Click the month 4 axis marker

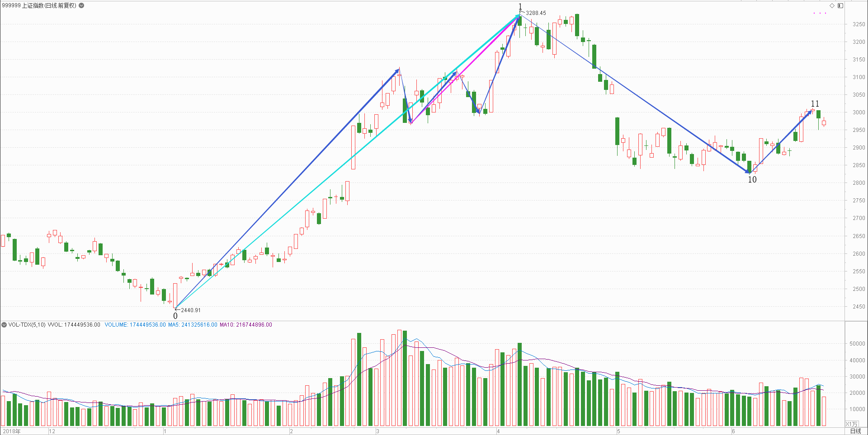[499, 431]
